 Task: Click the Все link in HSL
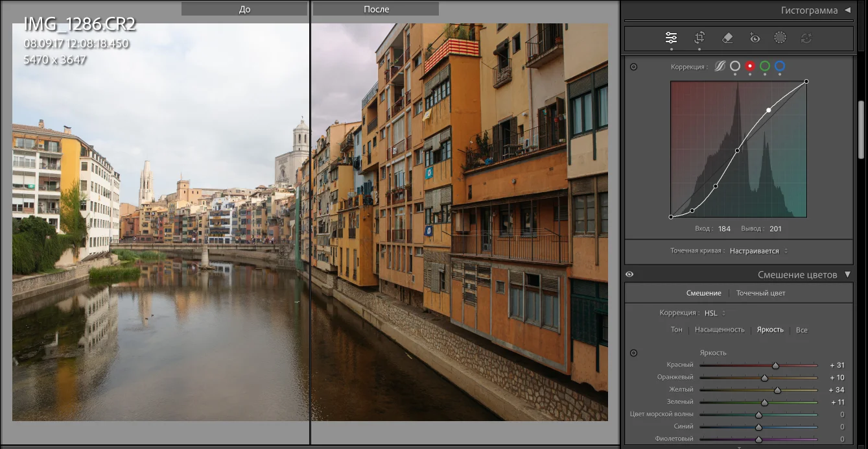pos(801,330)
